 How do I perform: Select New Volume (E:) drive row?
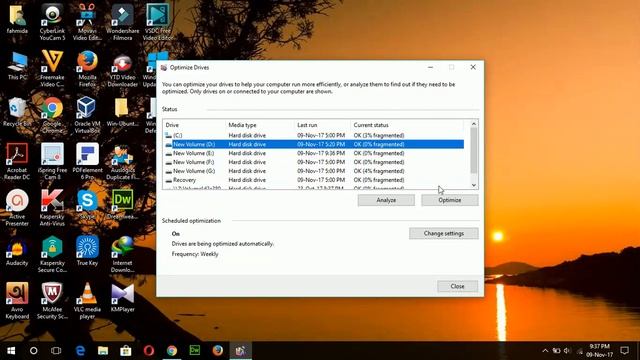[314, 153]
